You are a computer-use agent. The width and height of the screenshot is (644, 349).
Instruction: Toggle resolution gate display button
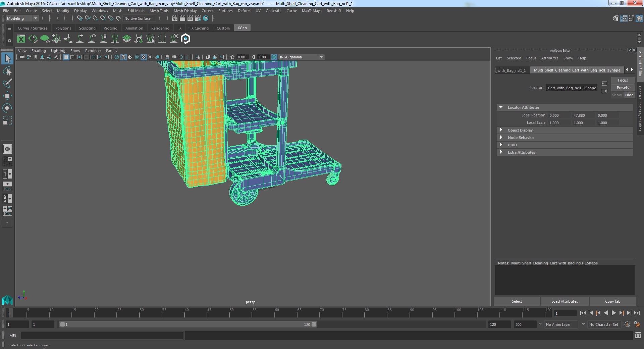[79, 57]
